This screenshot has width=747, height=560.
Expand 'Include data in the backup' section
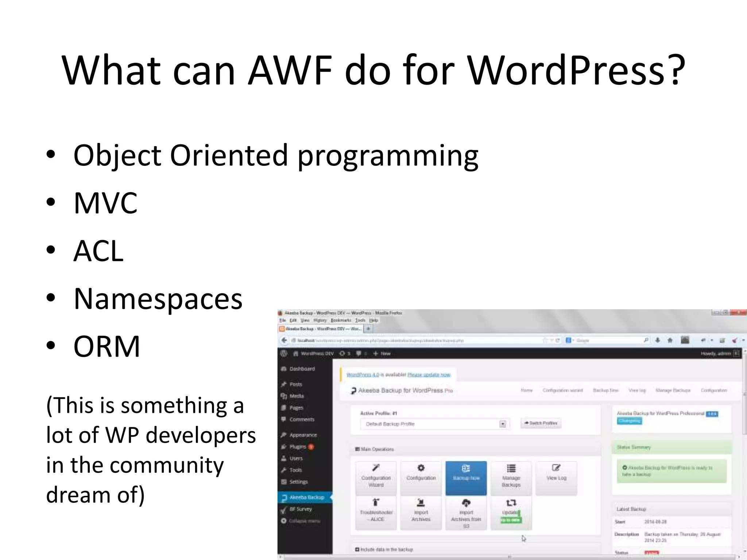(x=384, y=549)
